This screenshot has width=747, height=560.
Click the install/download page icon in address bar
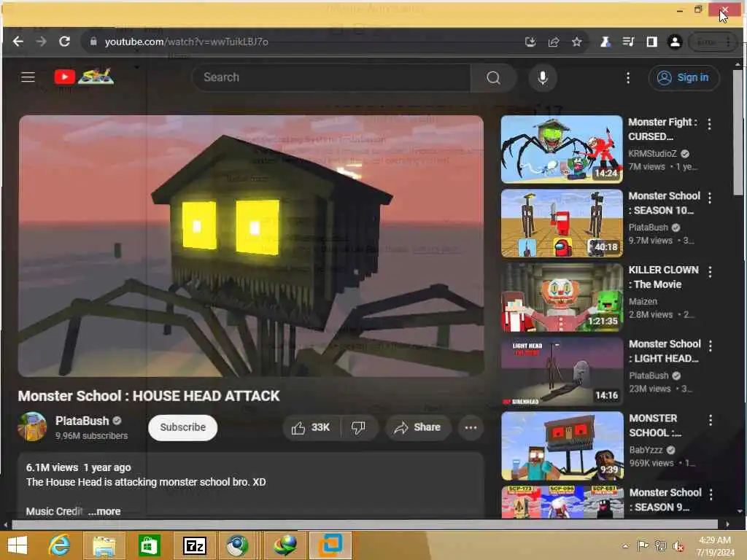tap(530, 42)
